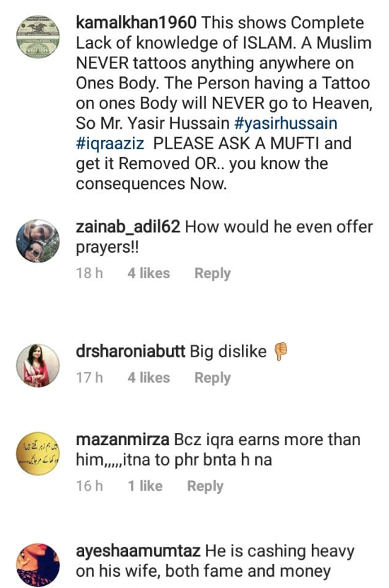Tap the mazanmirza username

point(122,439)
